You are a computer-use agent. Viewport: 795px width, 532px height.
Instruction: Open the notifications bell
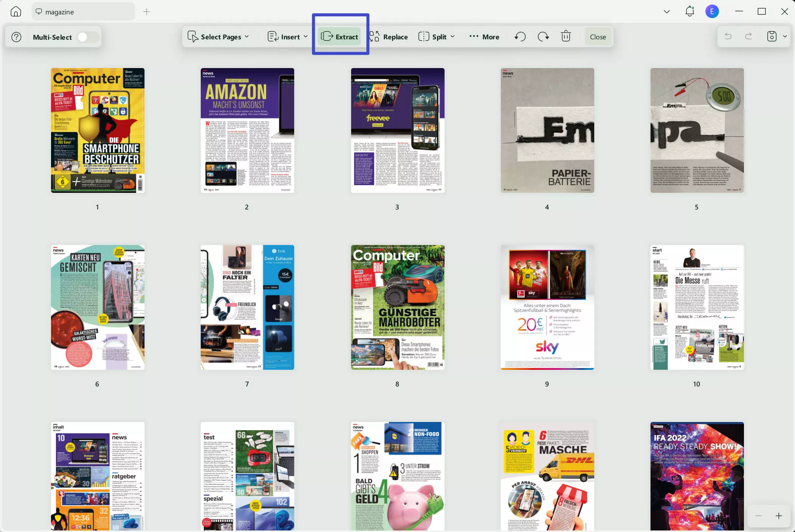coord(690,11)
